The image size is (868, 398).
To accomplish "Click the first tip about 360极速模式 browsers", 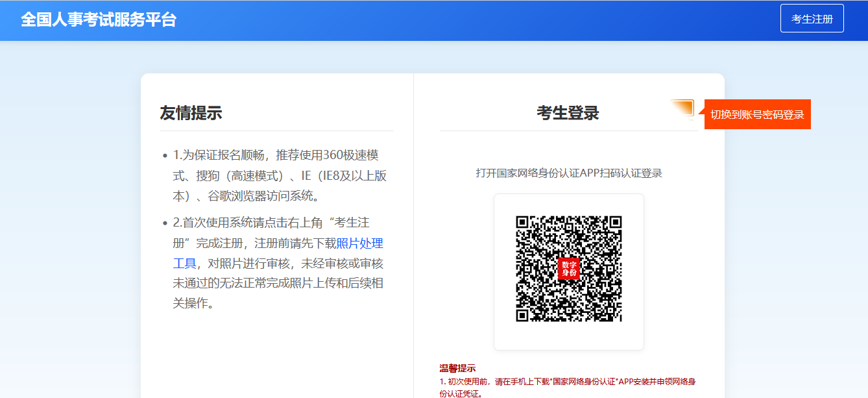I will click(279, 175).
